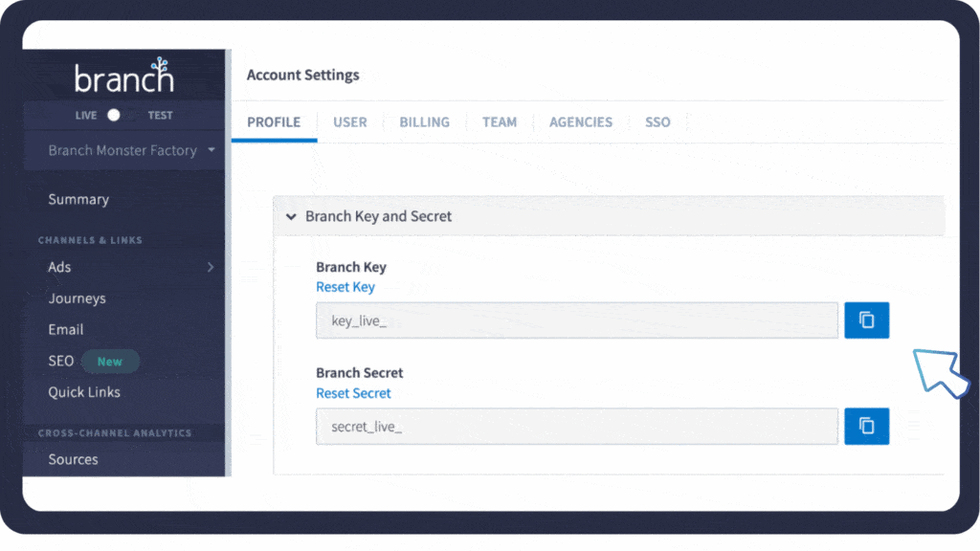Expand the Ads submenu chevron
The width and height of the screenshot is (980, 551).
point(211,267)
